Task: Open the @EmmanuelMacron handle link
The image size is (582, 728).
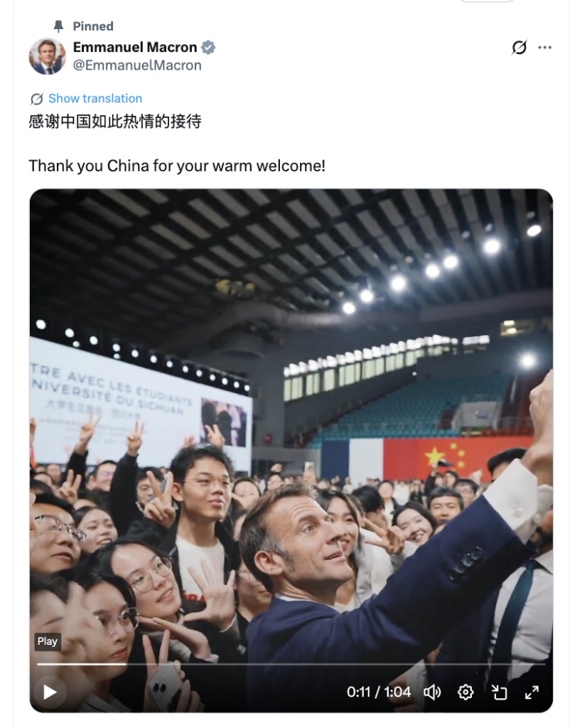Action: click(x=137, y=65)
